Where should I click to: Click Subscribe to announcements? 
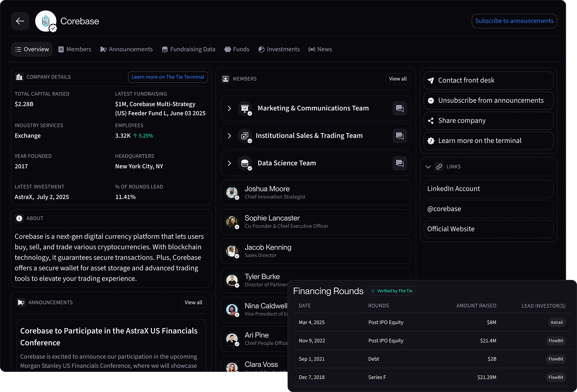pyautogui.click(x=514, y=21)
